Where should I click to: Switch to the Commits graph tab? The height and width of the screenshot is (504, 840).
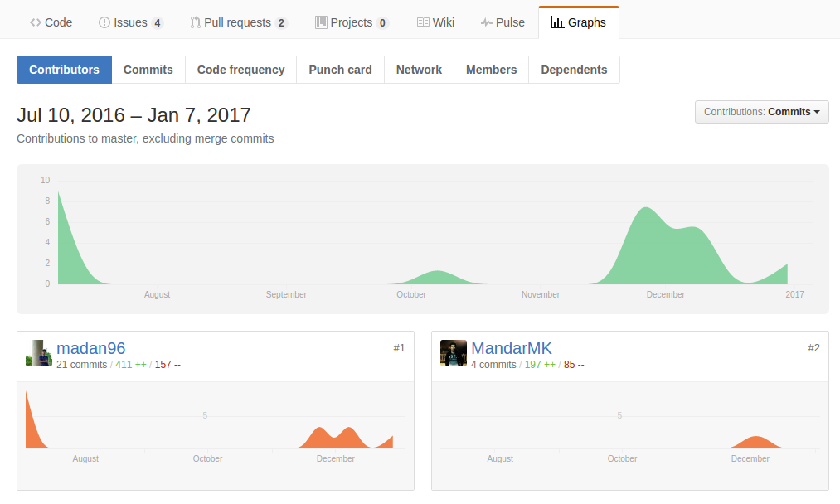tap(148, 70)
